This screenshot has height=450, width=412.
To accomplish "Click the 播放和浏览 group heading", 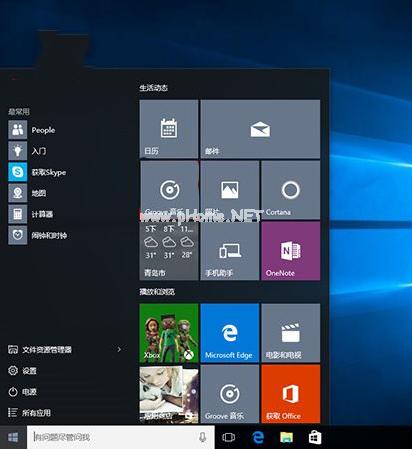I will click(x=157, y=292).
